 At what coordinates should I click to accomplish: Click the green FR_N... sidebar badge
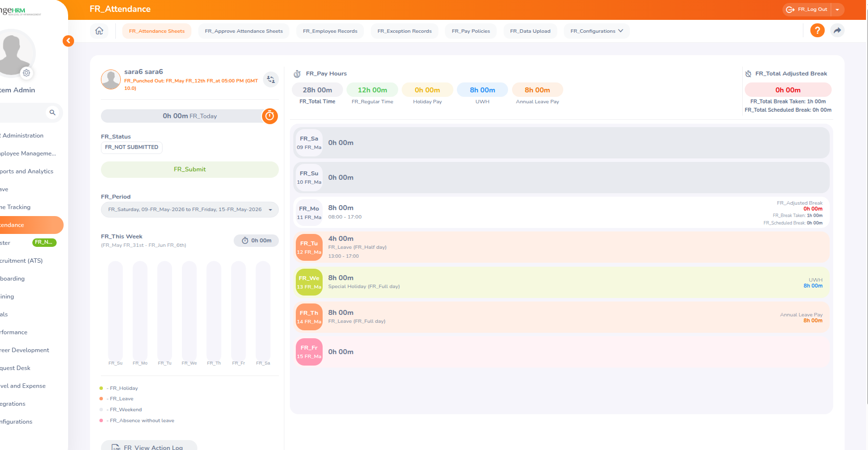coord(44,242)
